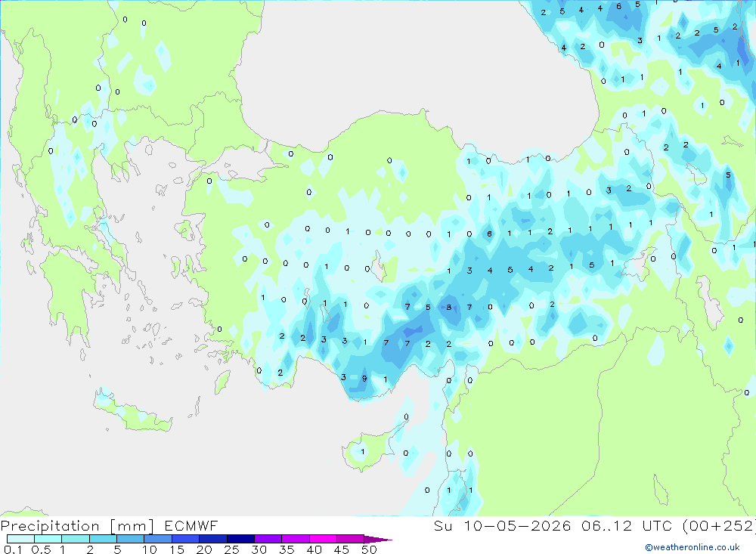
Task: Click the '35' legend scale label
Action: [x=287, y=549]
